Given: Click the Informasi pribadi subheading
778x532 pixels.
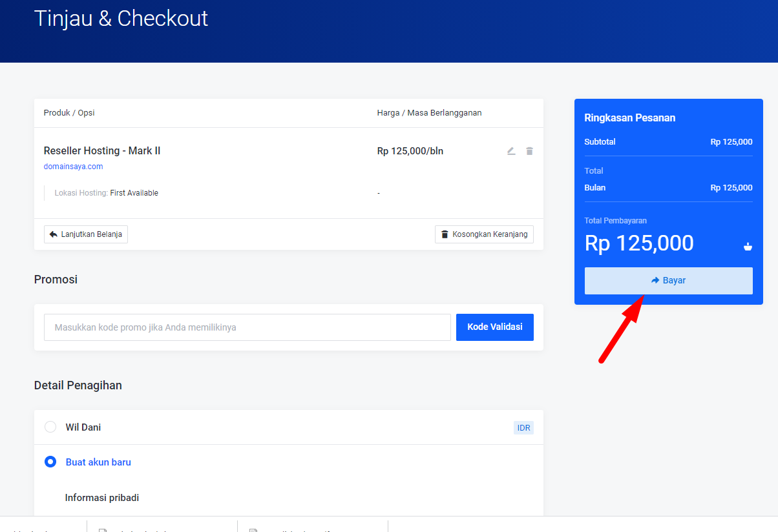Looking at the screenshot, I should click(102, 498).
